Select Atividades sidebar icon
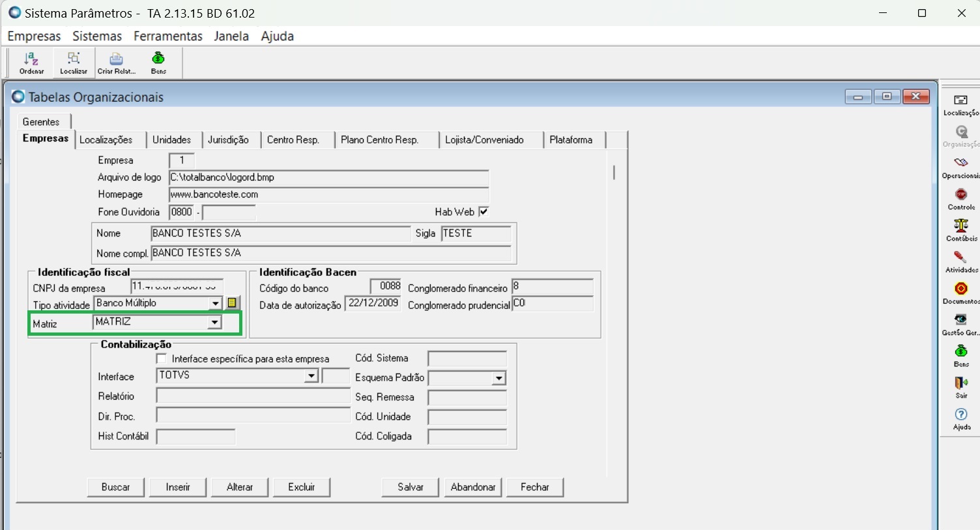Image resolution: width=980 pixels, height=530 pixels. click(x=961, y=261)
